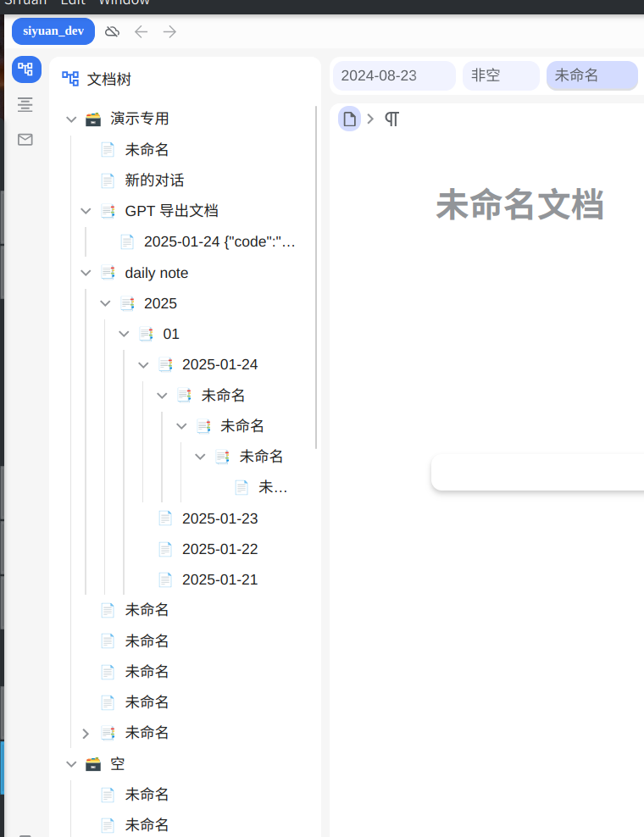
Task: Click the 演示专用 notebook box icon
Action: [x=93, y=119]
